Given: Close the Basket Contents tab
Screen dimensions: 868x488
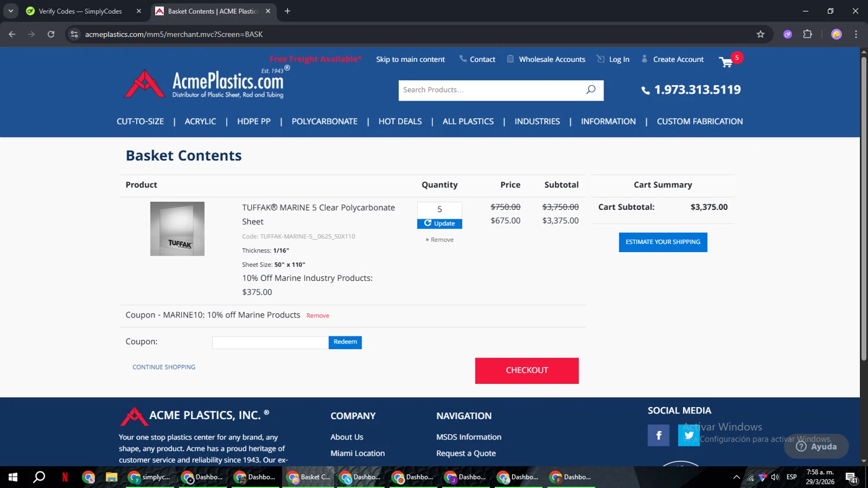Looking at the screenshot, I should click(x=268, y=11).
